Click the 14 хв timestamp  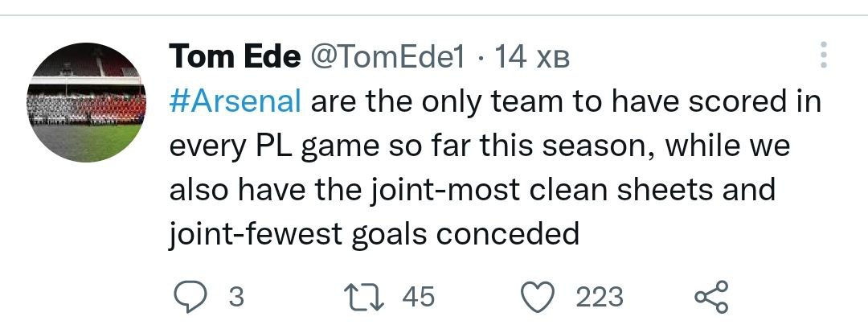tap(531, 56)
